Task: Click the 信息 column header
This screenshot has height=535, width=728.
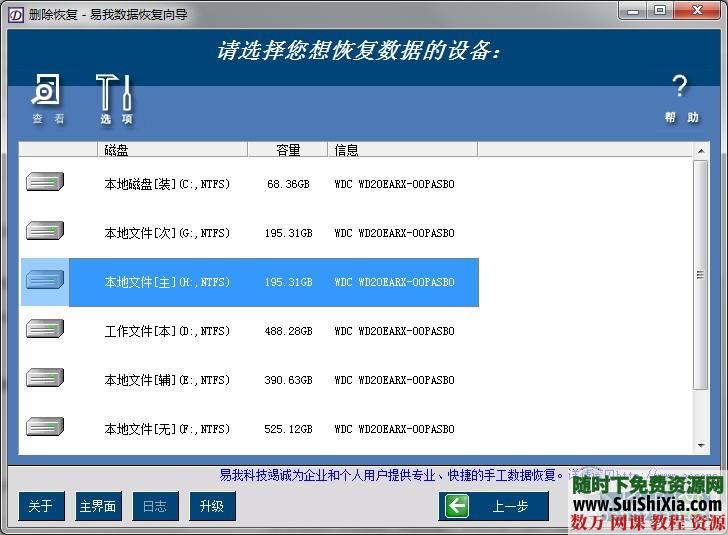Action: (x=402, y=150)
